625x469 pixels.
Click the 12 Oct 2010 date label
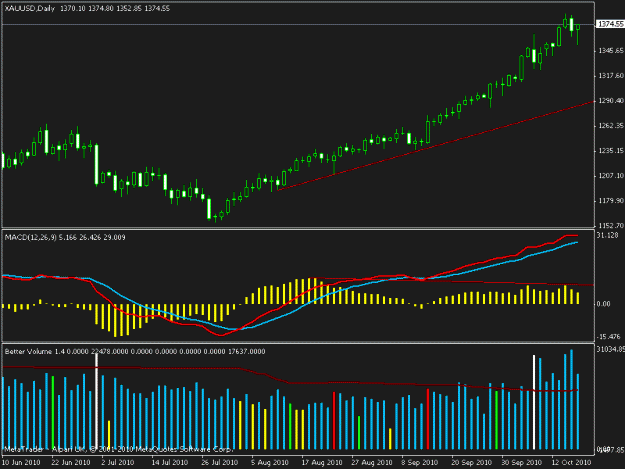571,463
